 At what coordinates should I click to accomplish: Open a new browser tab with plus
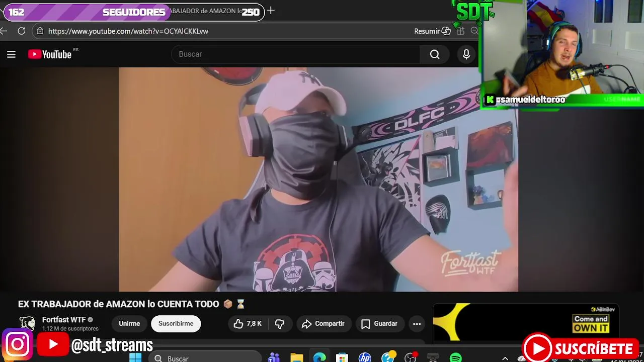(x=271, y=11)
